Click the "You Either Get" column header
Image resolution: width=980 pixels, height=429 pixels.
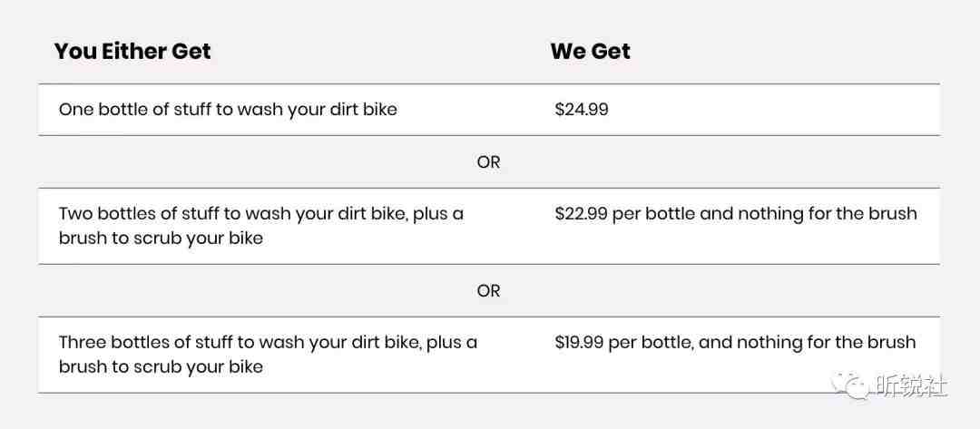(x=132, y=51)
